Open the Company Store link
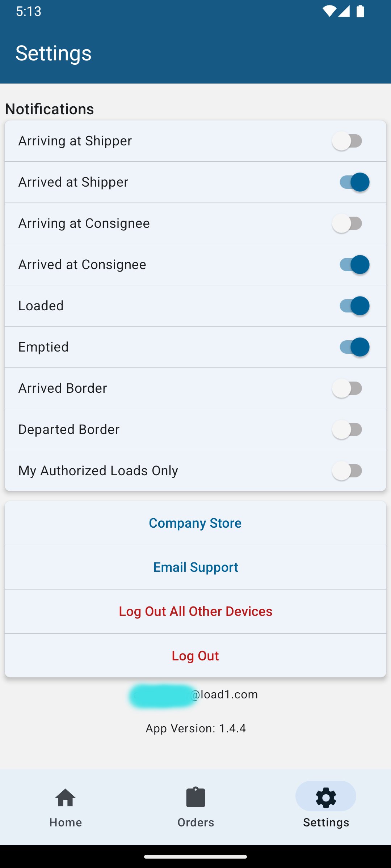Viewport: 391px width, 868px height. click(195, 523)
